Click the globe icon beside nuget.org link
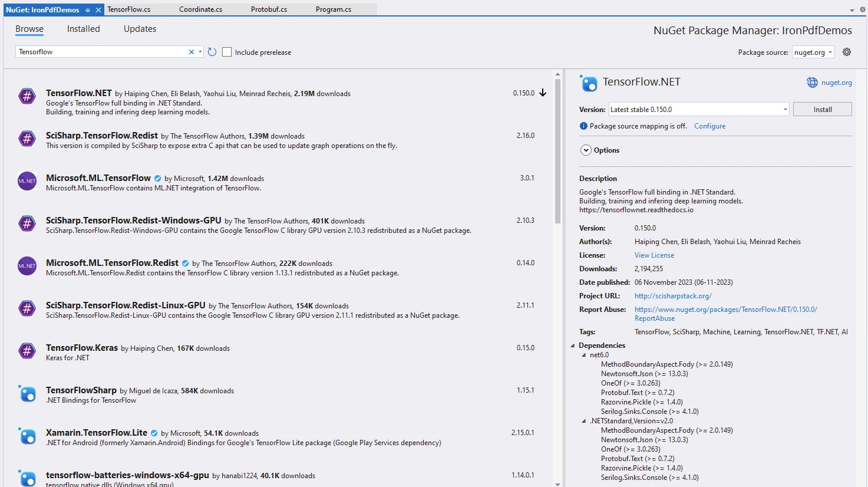The width and height of the screenshot is (868, 487). tap(812, 83)
